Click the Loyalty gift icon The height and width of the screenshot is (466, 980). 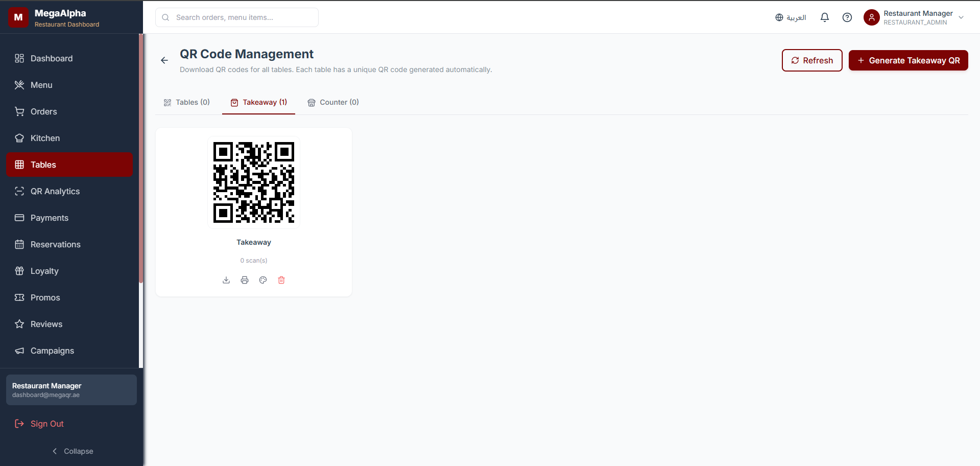pos(19,271)
